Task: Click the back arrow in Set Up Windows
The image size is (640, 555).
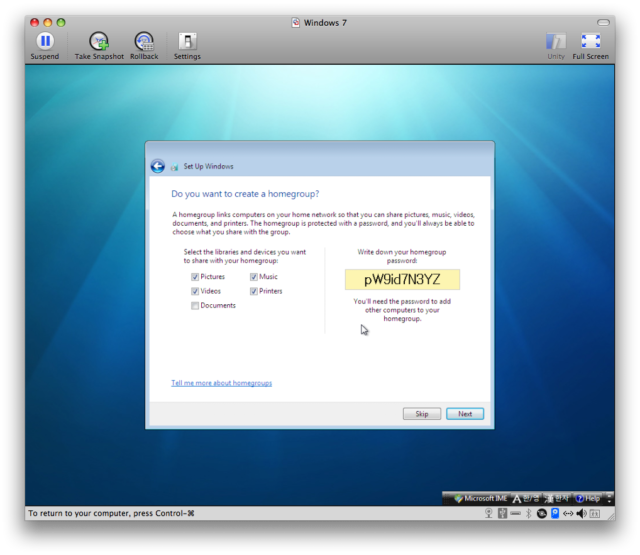Action: point(158,166)
